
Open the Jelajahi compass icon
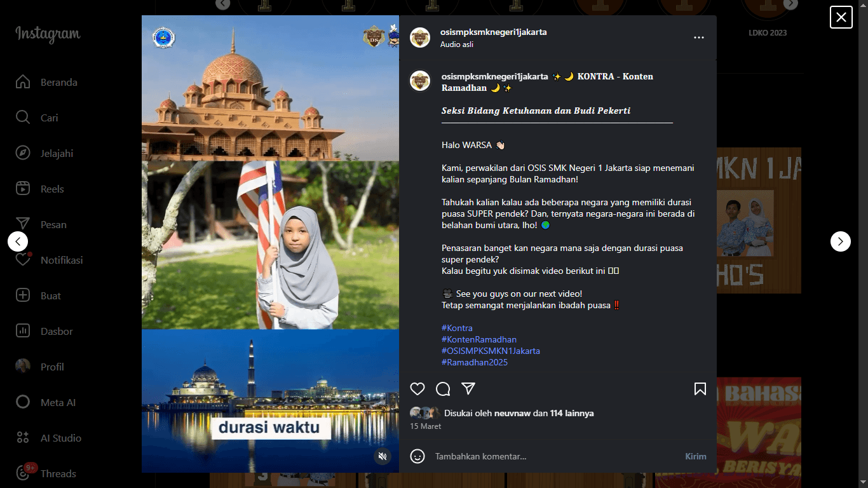[23, 153]
